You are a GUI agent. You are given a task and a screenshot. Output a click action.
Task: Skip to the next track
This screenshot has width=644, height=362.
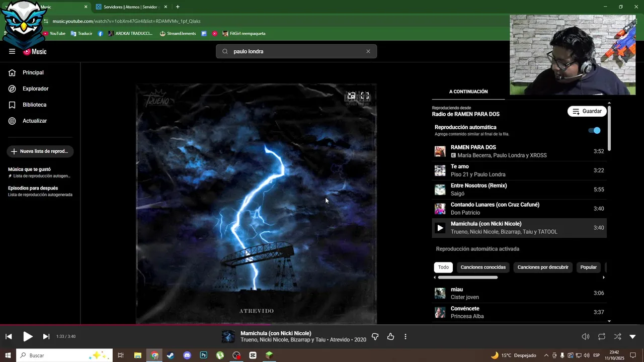[46, 336]
